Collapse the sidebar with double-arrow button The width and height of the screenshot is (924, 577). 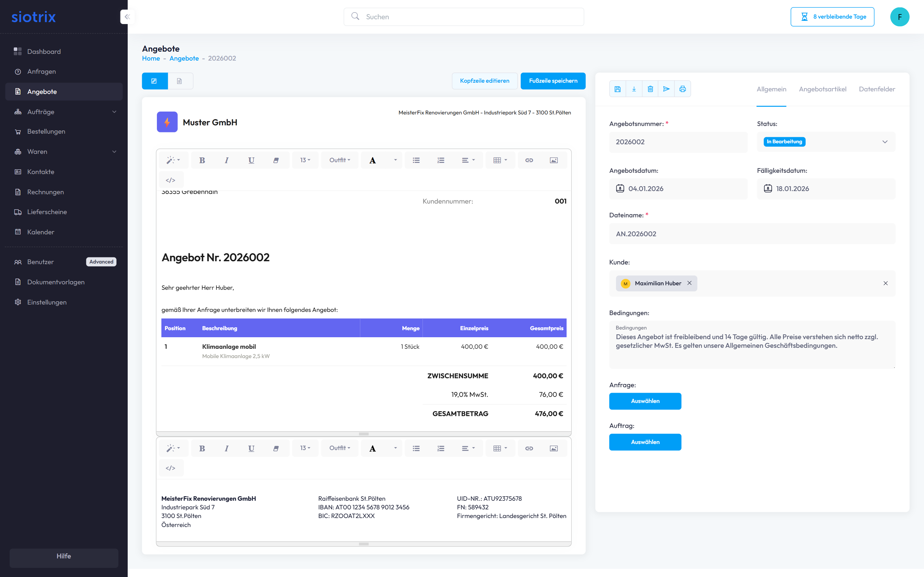tap(127, 17)
